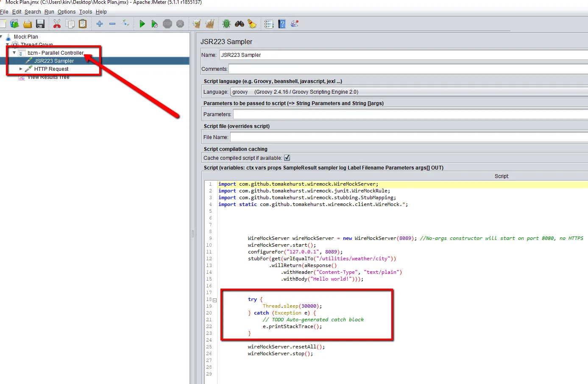This screenshot has height=384, width=588.
Task: Click the Paste clipboard icon
Action: click(x=83, y=24)
